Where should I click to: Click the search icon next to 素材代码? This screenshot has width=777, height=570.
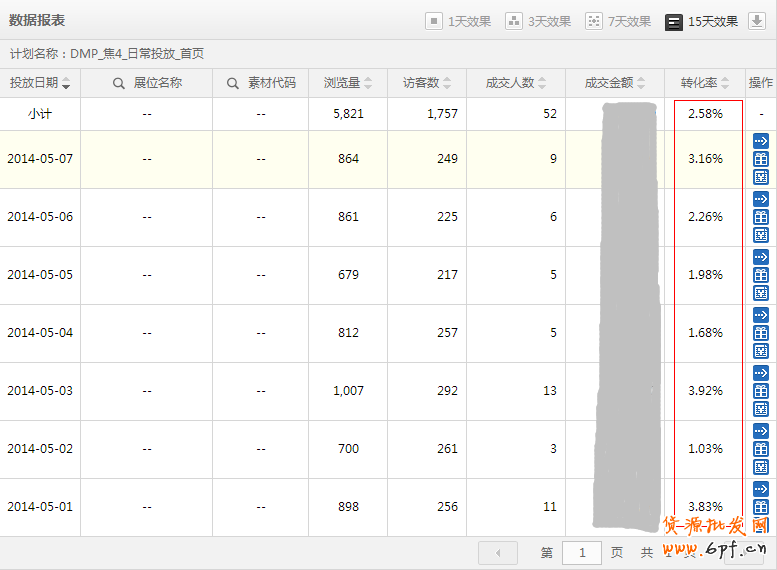(x=233, y=83)
